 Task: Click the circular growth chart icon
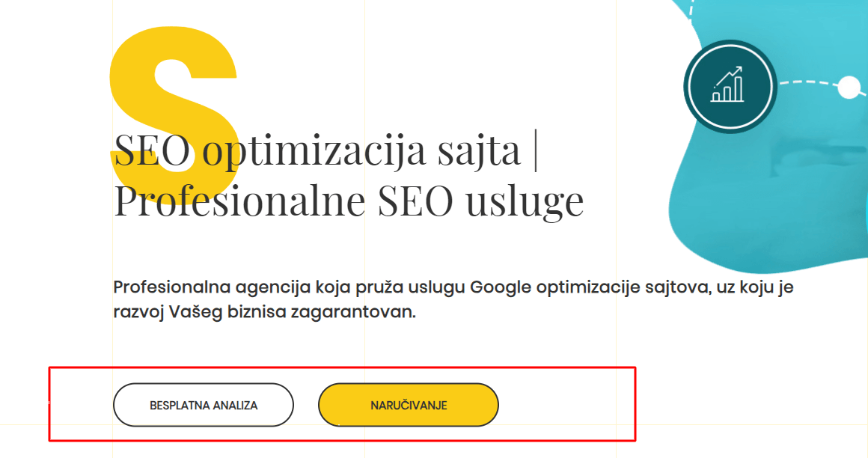click(x=730, y=86)
